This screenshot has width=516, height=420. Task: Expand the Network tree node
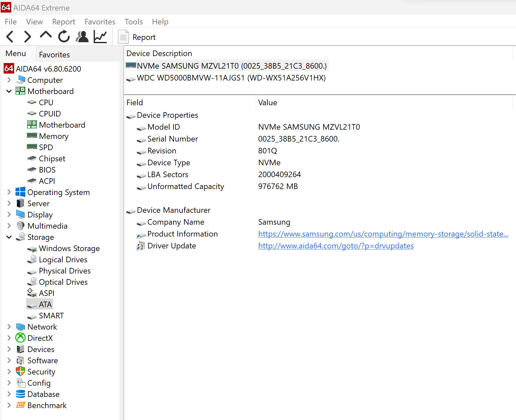(9, 327)
